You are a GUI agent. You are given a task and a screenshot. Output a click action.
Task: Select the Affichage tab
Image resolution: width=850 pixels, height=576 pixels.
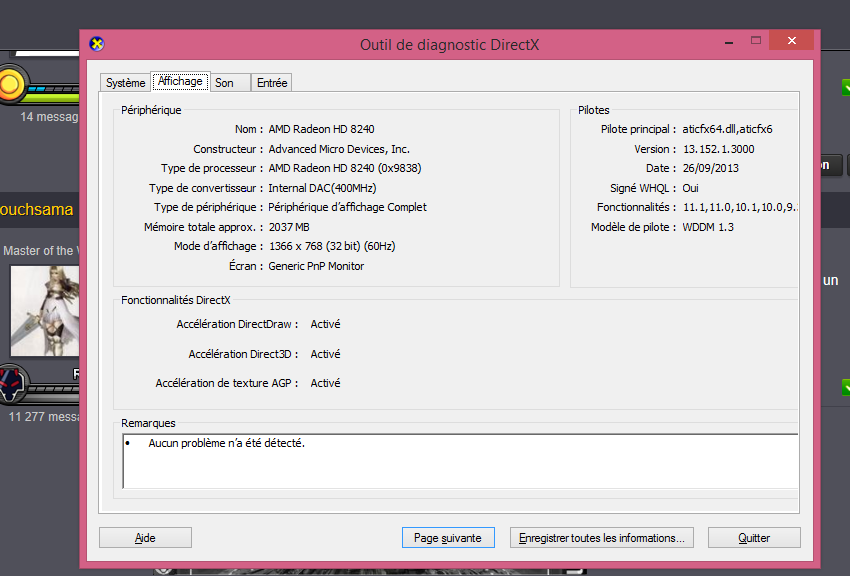[181, 81]
